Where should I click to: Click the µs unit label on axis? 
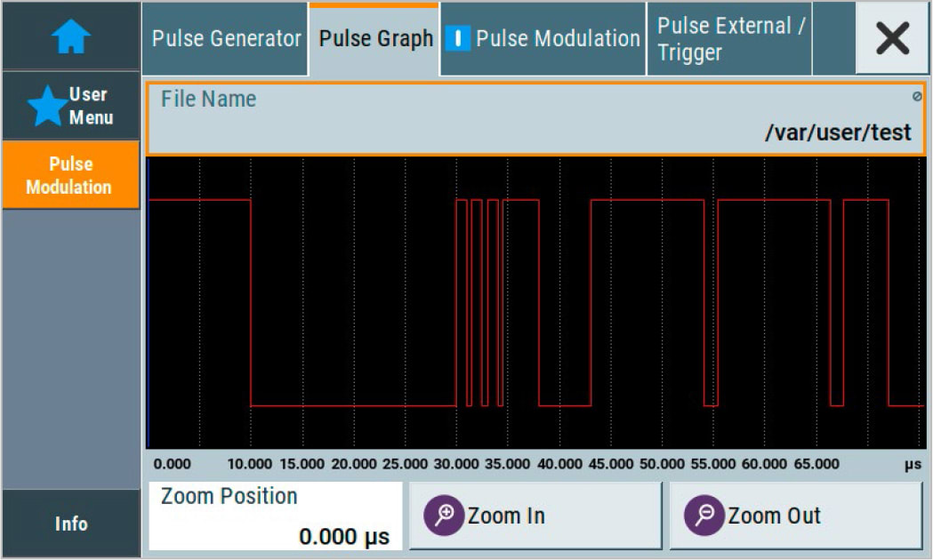tap(913, 465)
